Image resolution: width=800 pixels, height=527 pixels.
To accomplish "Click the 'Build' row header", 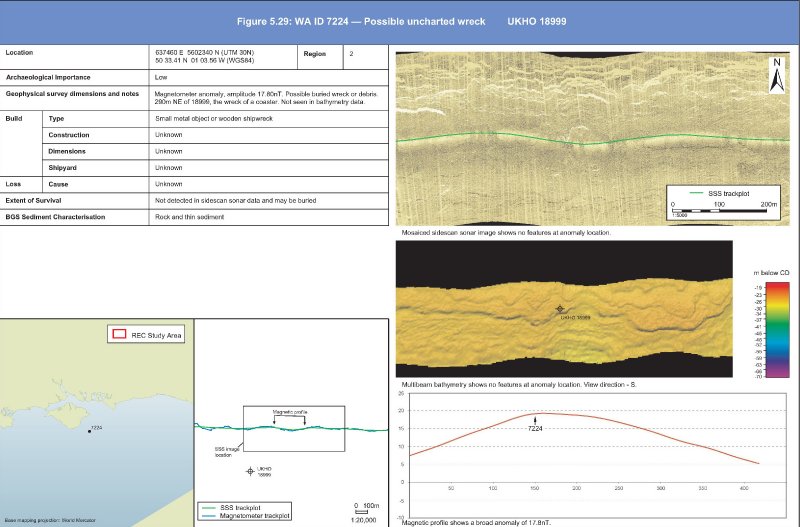I will pos(14,118).
